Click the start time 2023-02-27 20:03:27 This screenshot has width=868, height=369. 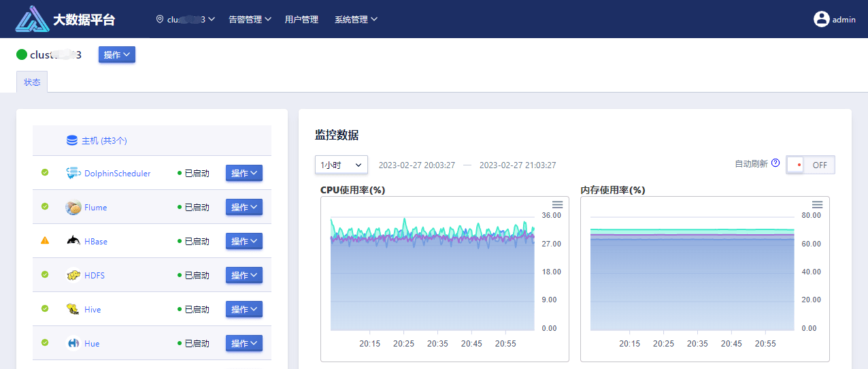(417, 165)
